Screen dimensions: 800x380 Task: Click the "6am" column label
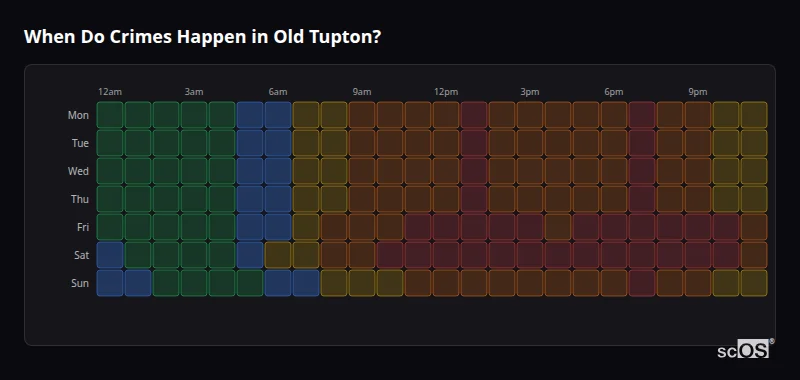pos(278,92)
